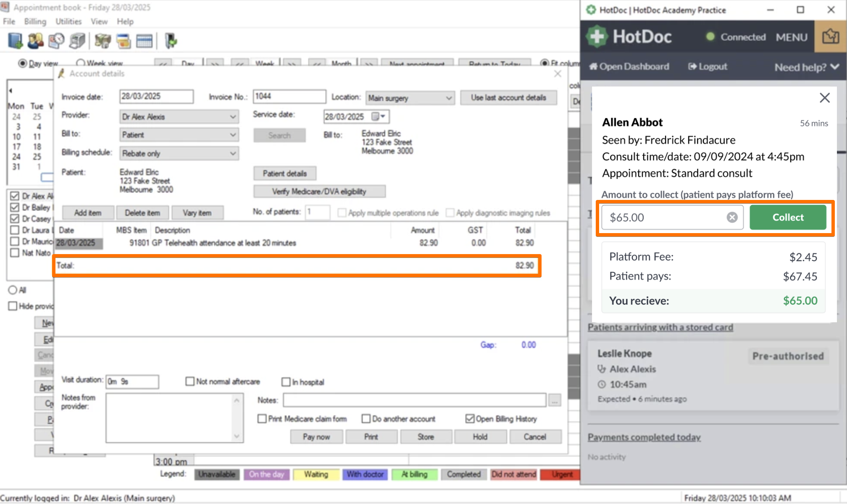
Task: Open the Billing menu
Action: point(35,21)
